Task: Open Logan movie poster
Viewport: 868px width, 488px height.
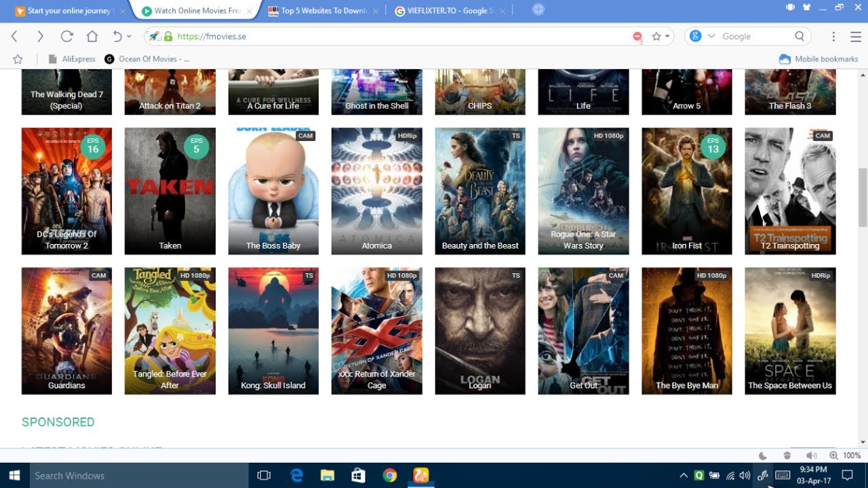Action: point(480,331)
